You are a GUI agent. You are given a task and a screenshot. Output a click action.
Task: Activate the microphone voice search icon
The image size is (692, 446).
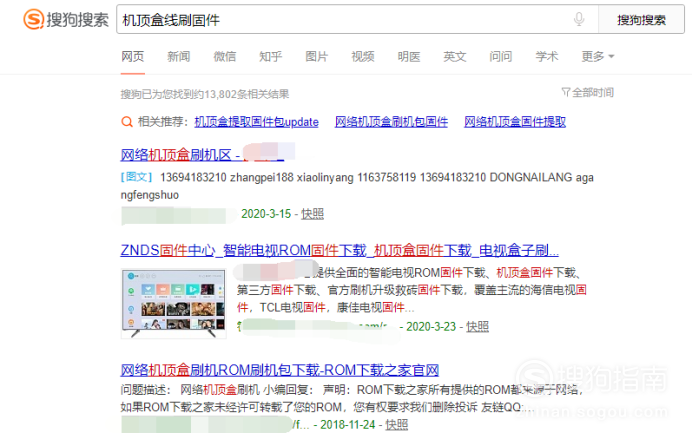[x=579, y=19]
